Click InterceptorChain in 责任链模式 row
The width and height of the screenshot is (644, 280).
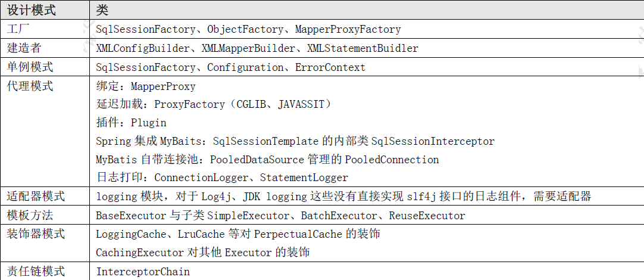143,272
